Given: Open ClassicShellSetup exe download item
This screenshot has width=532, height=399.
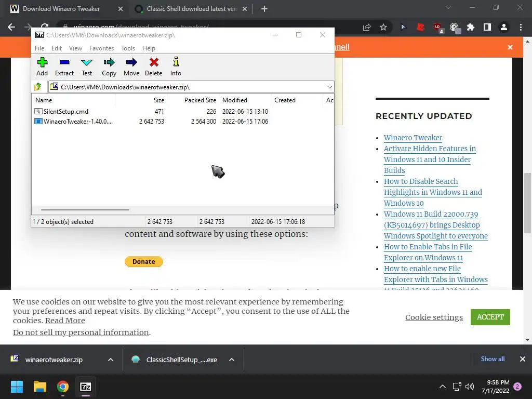Looking at the screenshot, I should pos(181,360).
